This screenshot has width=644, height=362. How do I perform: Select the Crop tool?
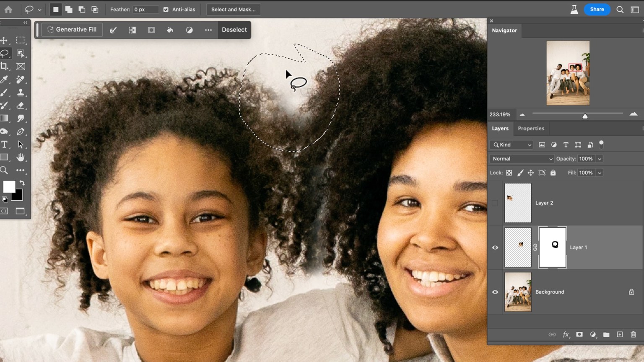pyautogui.click(x=4, y=66)
